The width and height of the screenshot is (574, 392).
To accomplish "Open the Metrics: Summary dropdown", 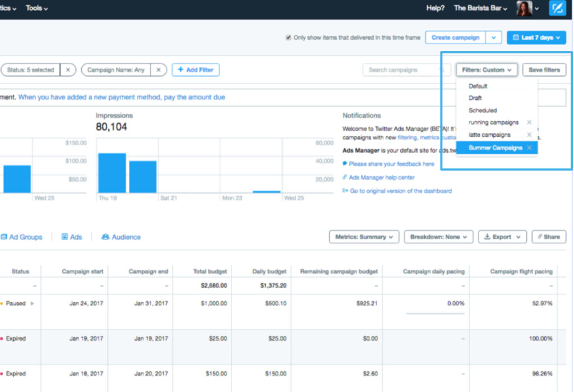I will pyautogui.click(x=364, y=237).
